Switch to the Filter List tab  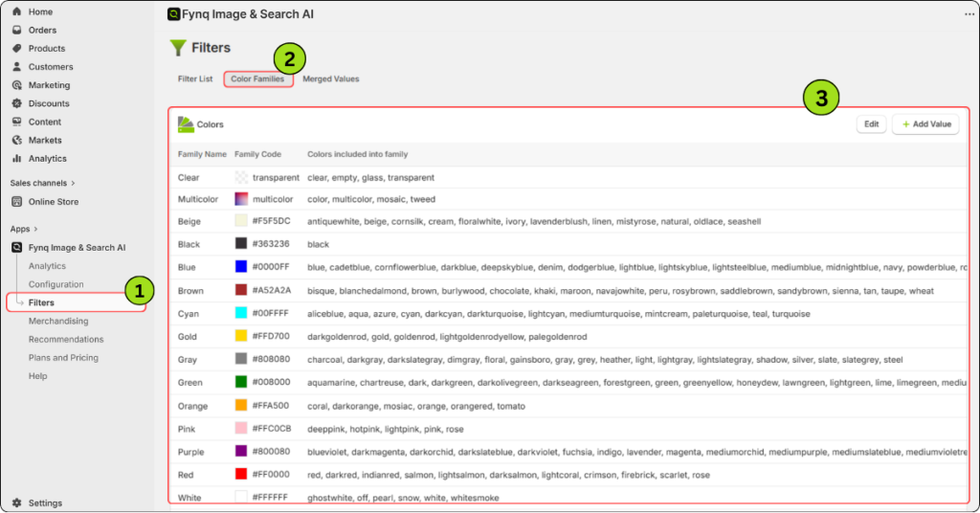pyautogui.click(x=195, y=78)
